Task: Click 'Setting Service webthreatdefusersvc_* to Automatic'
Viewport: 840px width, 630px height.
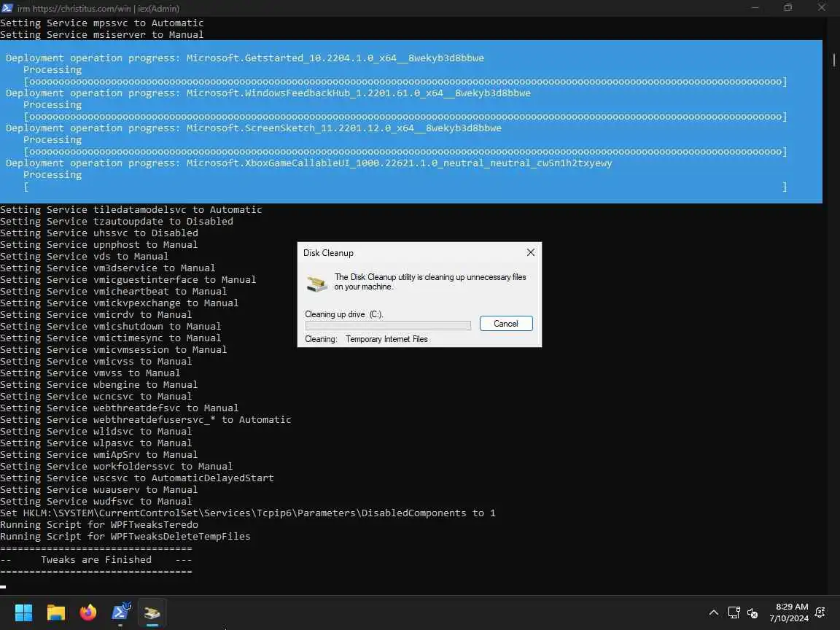Action: 146,419
